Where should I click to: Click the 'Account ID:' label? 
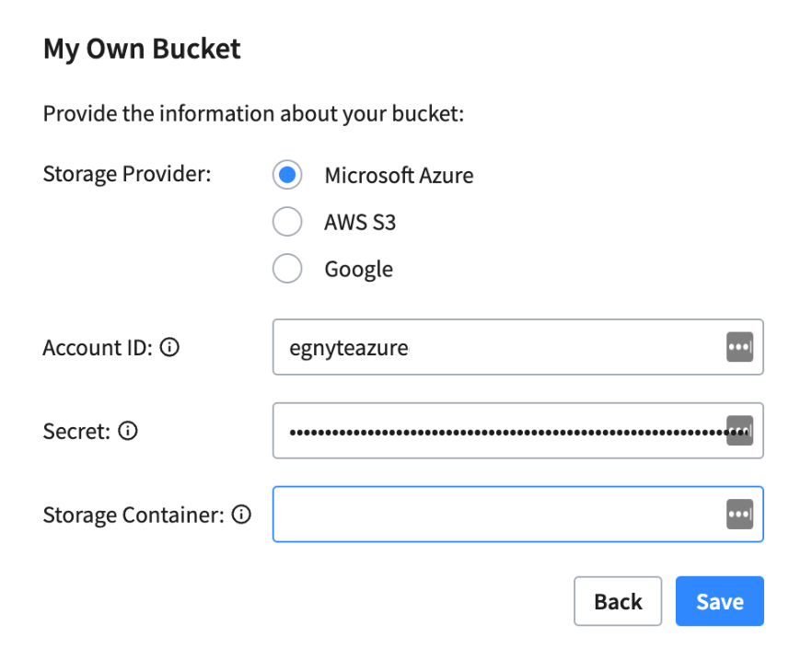98,347
